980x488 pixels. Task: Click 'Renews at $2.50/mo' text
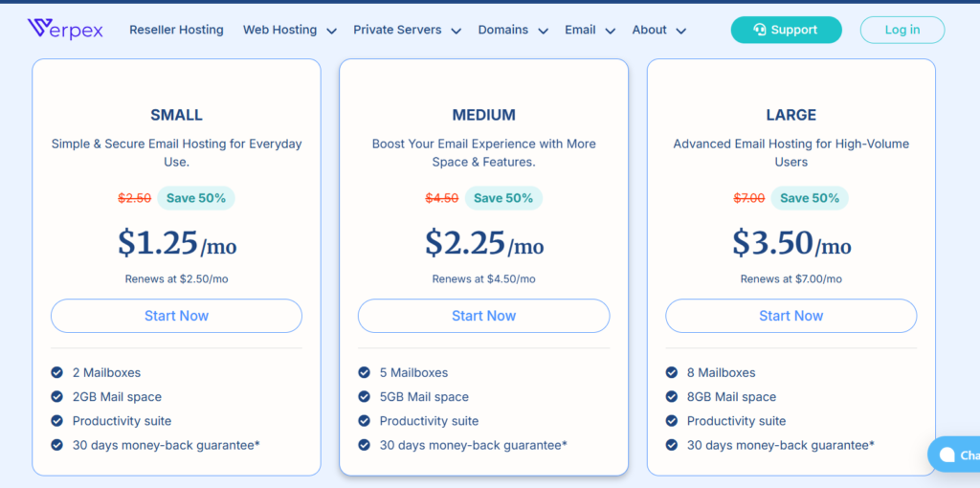tap(176, 278)
